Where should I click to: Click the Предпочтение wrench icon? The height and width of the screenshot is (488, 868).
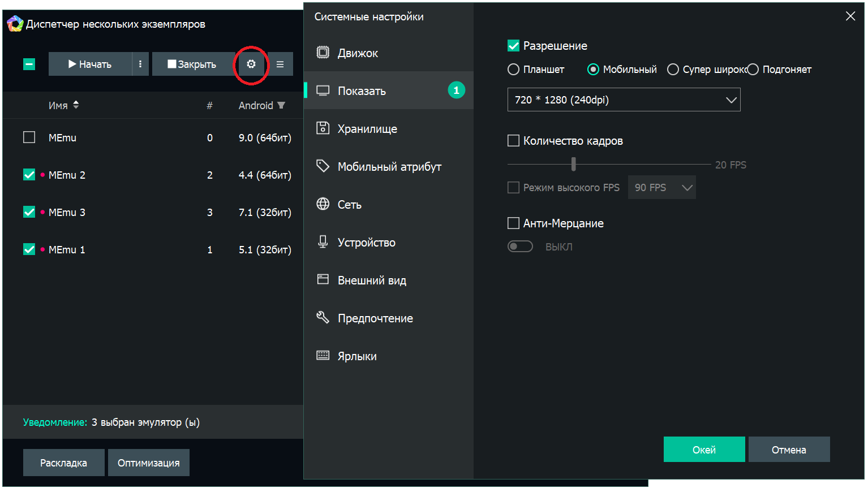[x=323, y=317]
